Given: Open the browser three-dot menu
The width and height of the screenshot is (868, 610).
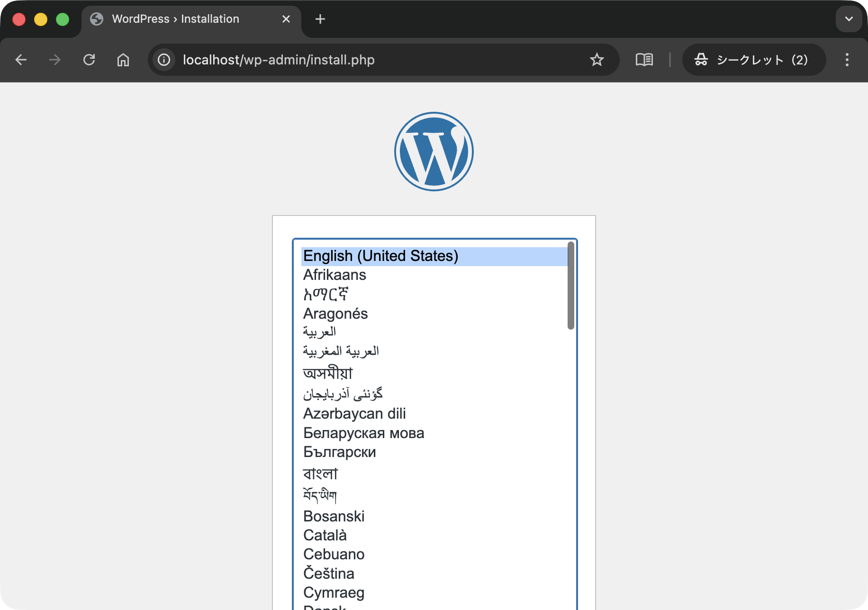Looking at the screenshot, I should [x=847, y=60].
